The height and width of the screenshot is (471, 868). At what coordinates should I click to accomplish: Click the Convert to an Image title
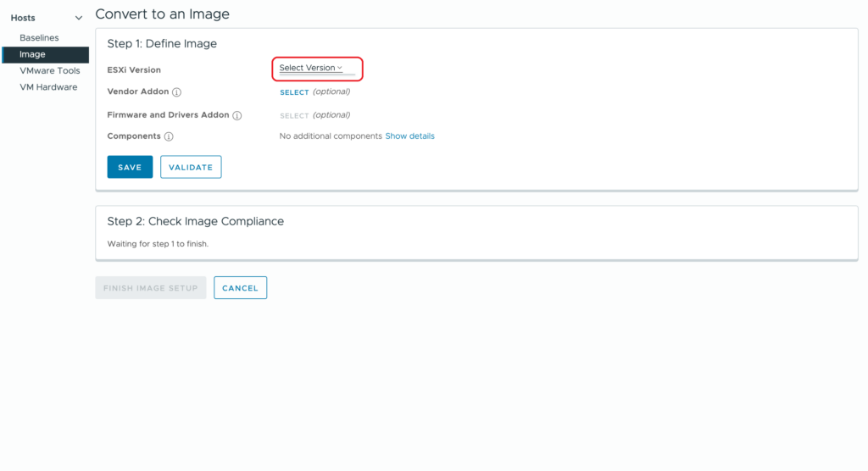[162, 14]
